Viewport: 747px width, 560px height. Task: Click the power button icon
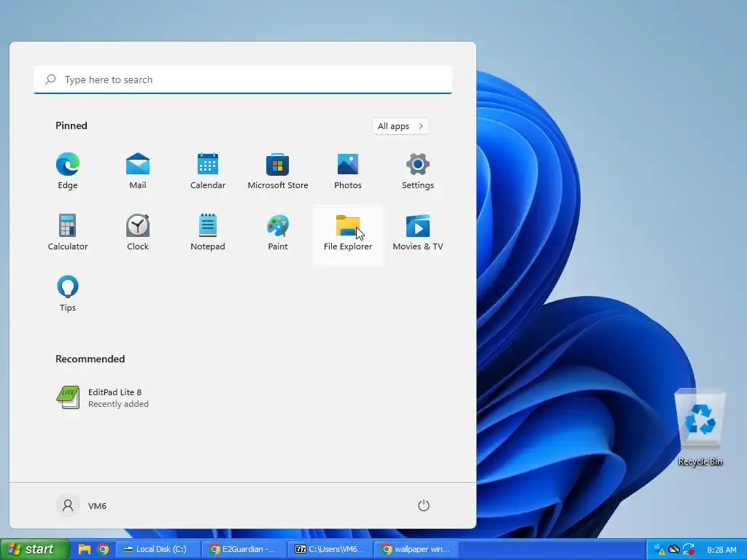(424, 505)
